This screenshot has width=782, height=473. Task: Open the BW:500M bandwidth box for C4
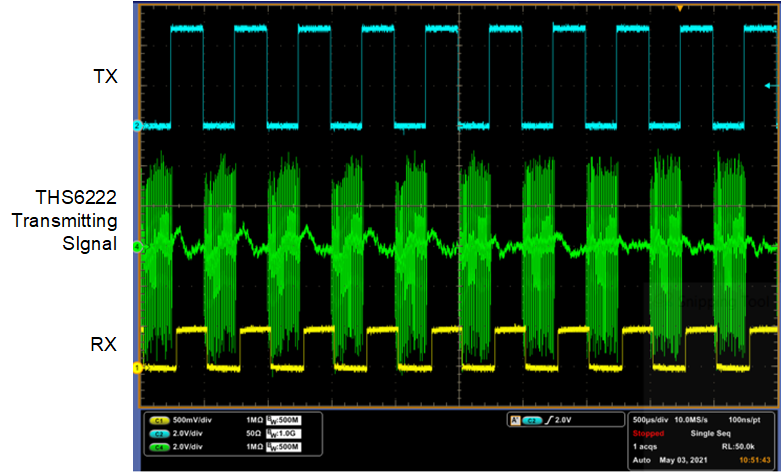click(x=283, y=447)
